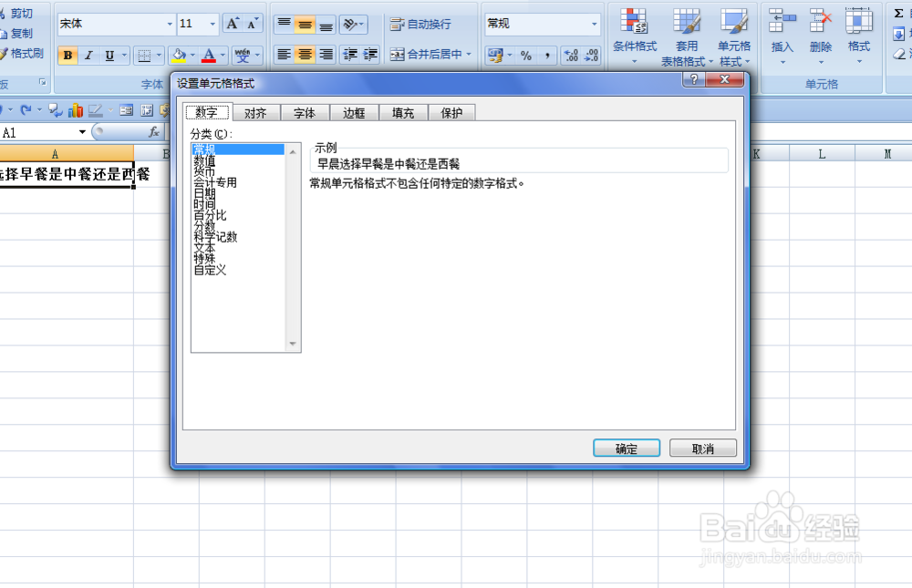Select 常规 in category list
Screen dimensions: 912x588
tap(238, 150)
